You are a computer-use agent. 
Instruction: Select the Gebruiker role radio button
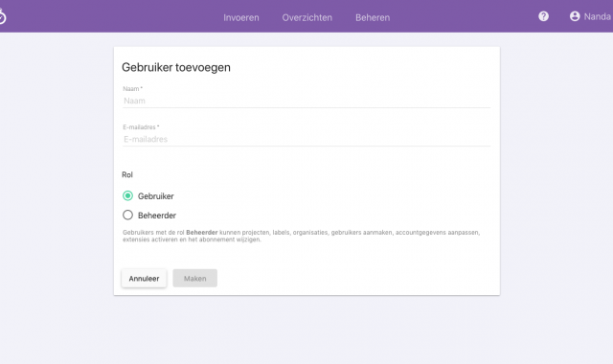(127, 195)
